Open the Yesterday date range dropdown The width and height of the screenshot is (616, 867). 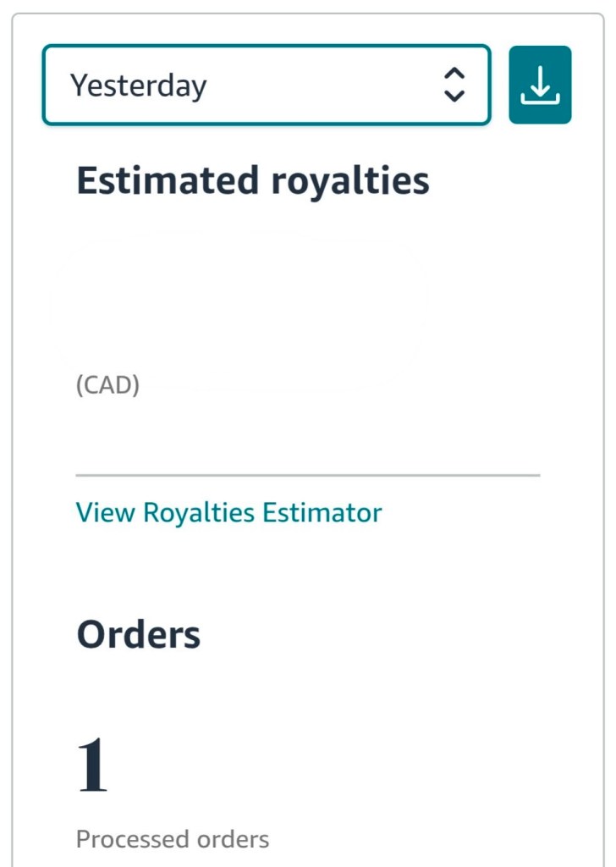tap(266, 85)
